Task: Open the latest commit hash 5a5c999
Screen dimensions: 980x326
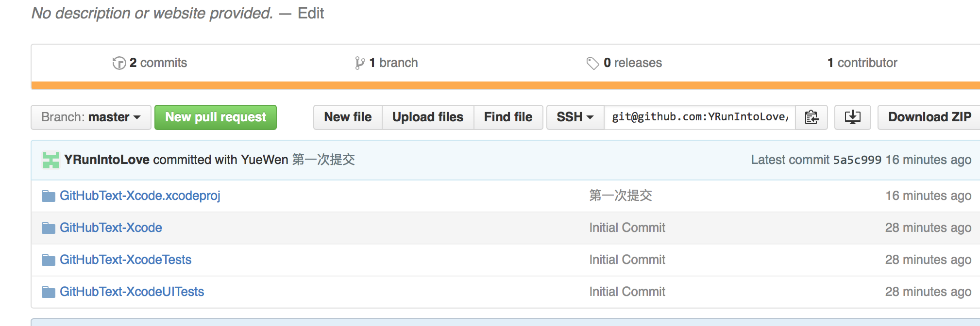Action: pyautogui.click(x=857, y=160)
